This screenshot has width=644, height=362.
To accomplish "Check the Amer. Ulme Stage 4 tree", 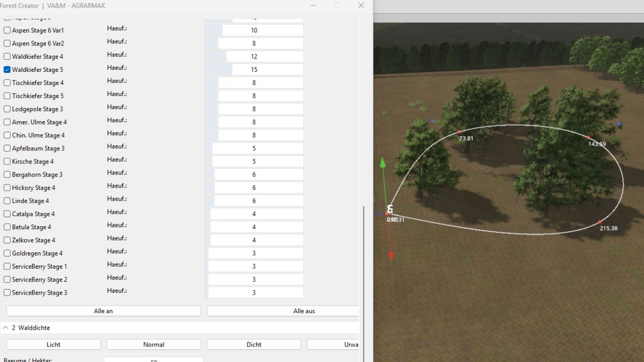I will [x=7, y=122].
